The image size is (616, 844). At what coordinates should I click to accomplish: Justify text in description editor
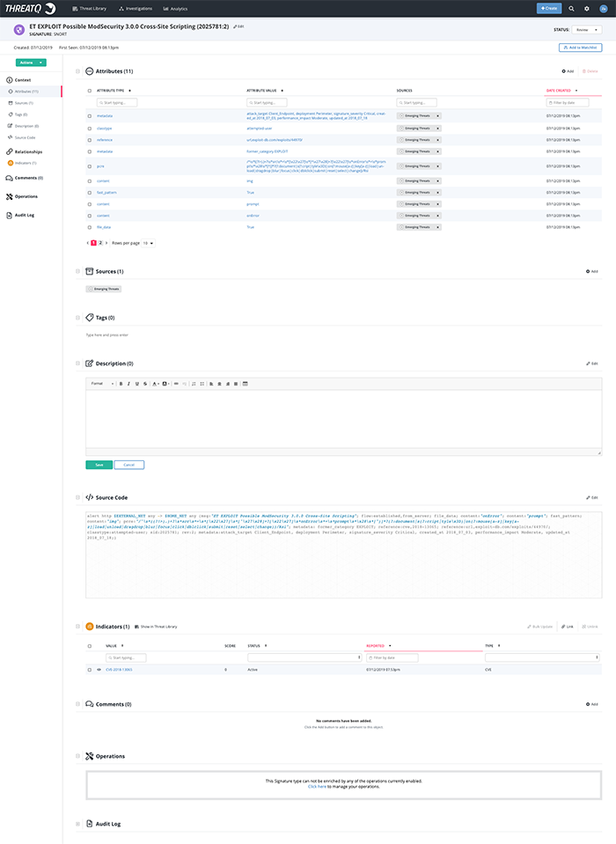(x=236, y=384)
